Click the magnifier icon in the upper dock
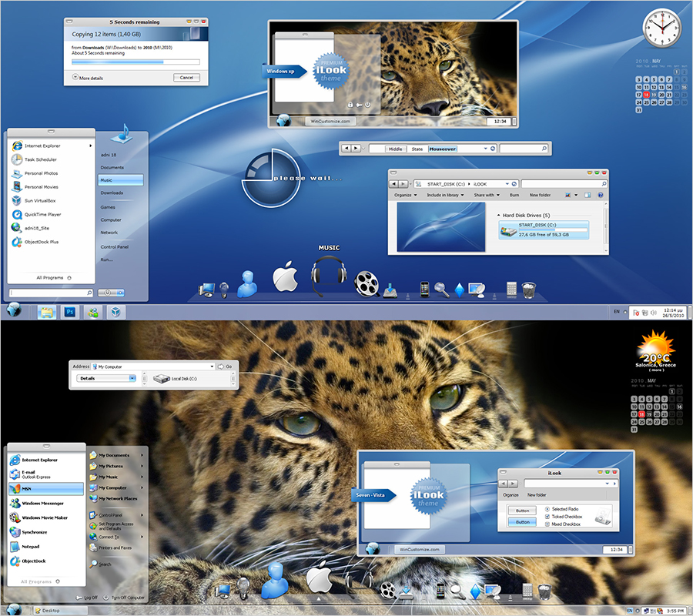Screen dimensions: 693x616 click(441, 290)
